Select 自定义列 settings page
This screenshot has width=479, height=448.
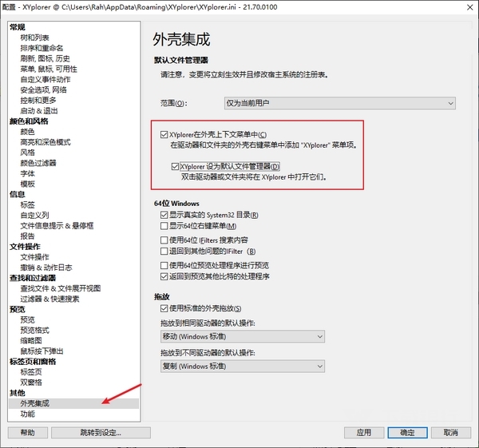pos(34,215)
